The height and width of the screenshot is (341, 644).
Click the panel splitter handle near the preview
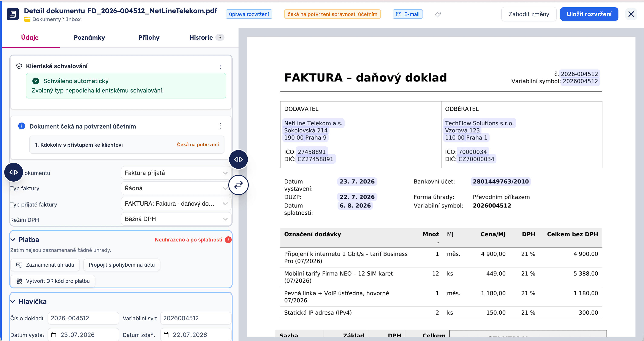click(x=238, y=159)
